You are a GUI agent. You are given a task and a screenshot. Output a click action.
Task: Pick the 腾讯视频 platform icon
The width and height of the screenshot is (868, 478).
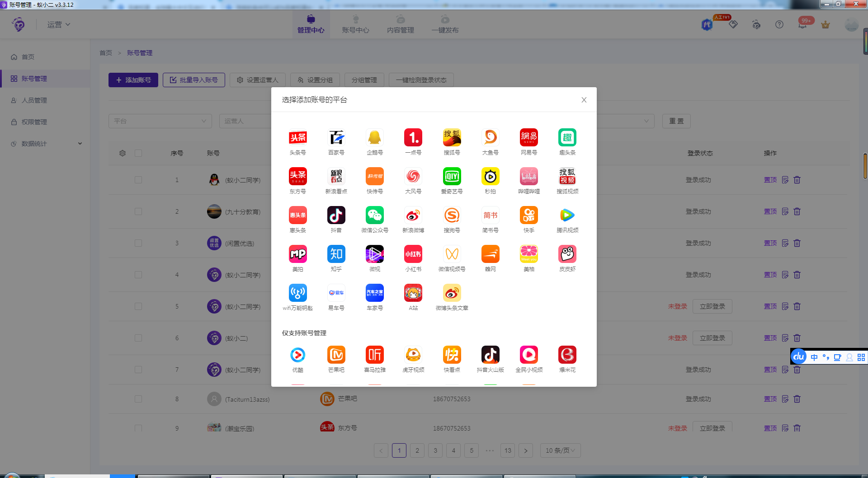click(x=567, y=215)
